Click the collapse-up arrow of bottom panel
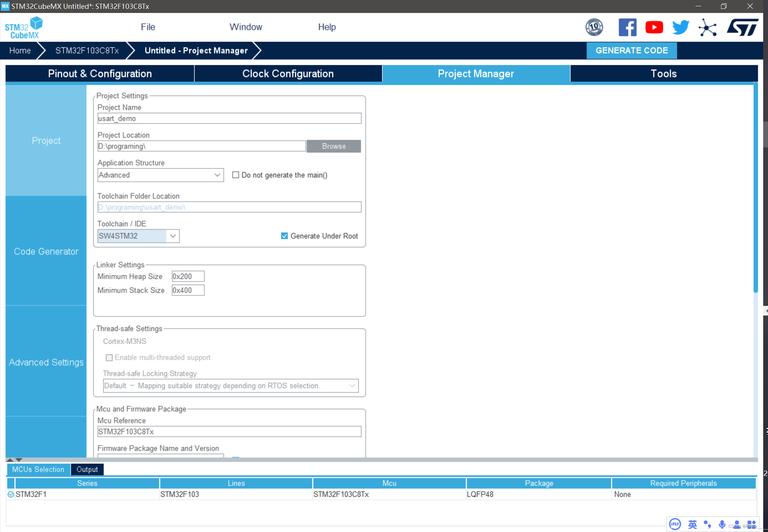This screenshot has height=532, width=768. [10, 460]
